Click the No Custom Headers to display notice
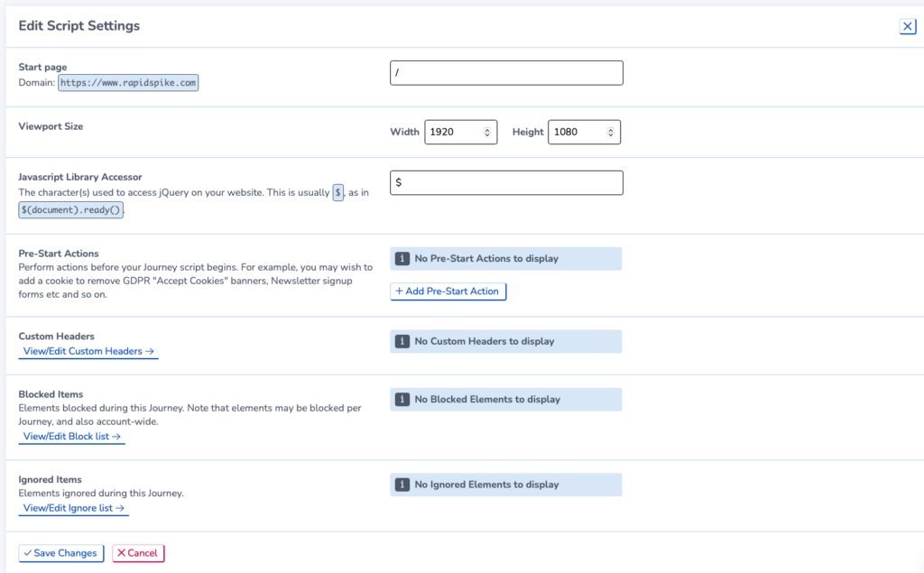The height and width of the screenshot is (573, 924). tap(505, 341)
